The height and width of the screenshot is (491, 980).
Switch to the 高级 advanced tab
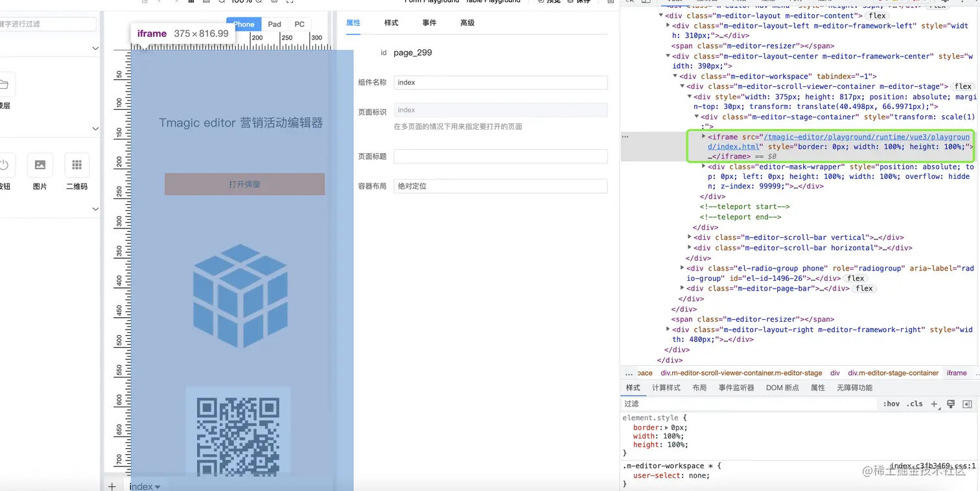pos(467,23)
